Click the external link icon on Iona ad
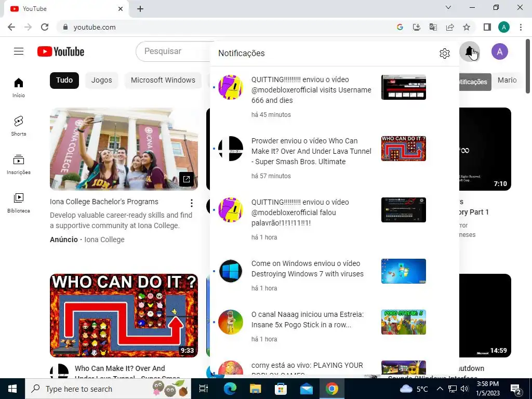This screenshot has height=399, width=532. pyautogui.click(x=187, y=179)
